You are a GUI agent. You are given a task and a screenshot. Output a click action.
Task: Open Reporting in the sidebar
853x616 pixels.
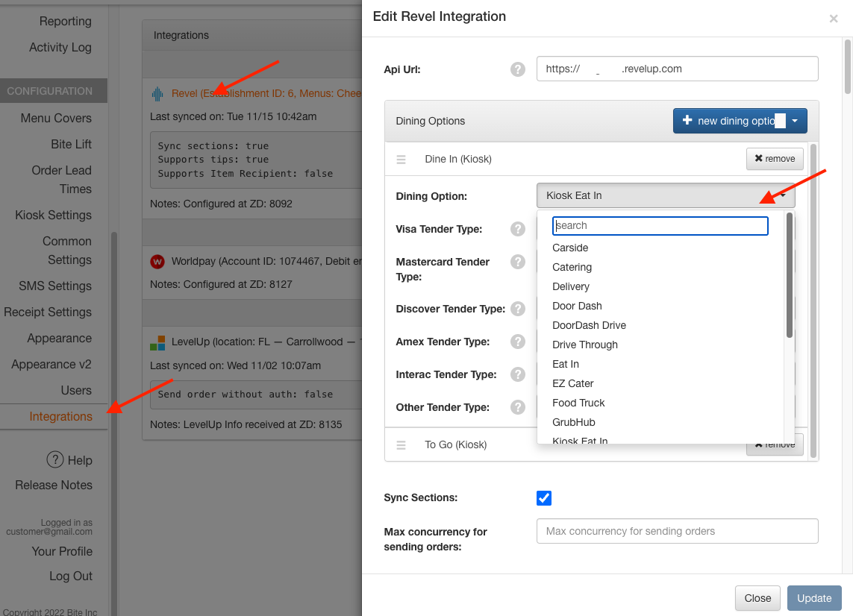pyautogui.click(x=65, y=21)
